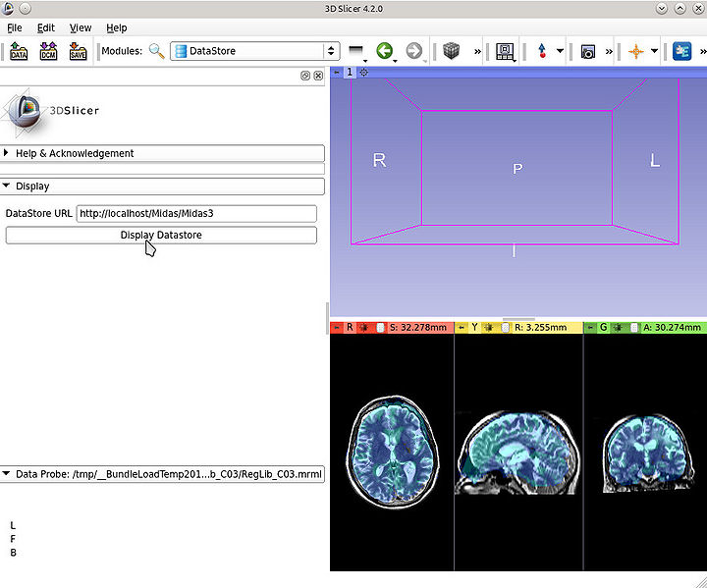Toggle the pin on yellow slice view
Screen dimensions: 707x588
[462, 328]
